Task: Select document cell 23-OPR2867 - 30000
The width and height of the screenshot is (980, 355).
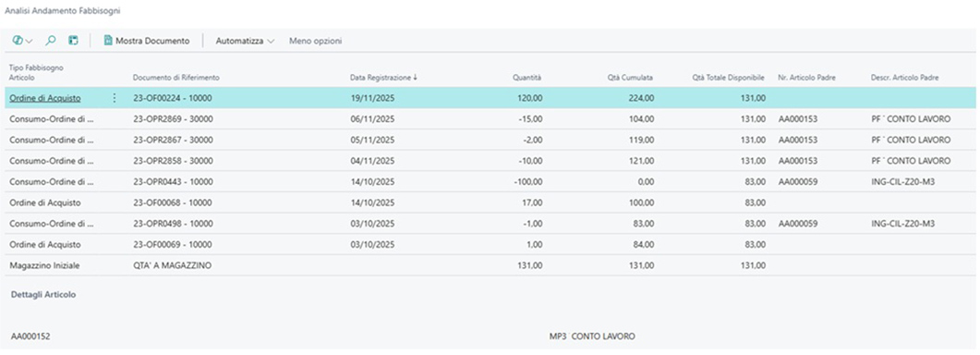Action: (x=173, y=140)
